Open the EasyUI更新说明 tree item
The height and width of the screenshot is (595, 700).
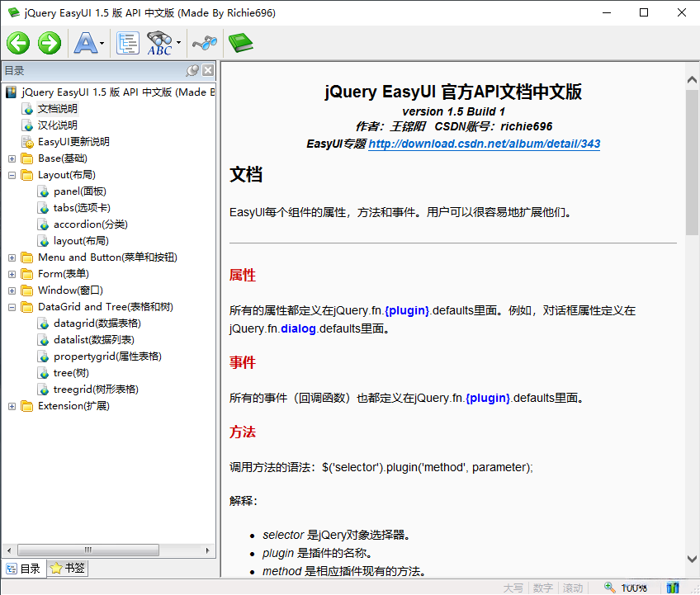73,142
